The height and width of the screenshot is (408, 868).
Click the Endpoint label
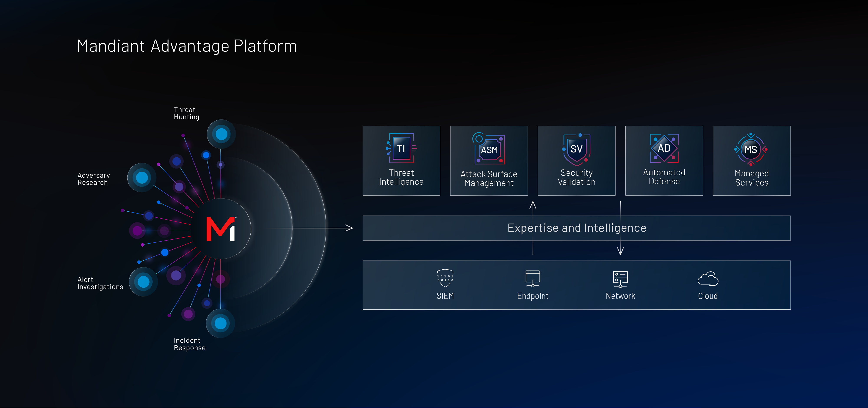click(533, 296)
